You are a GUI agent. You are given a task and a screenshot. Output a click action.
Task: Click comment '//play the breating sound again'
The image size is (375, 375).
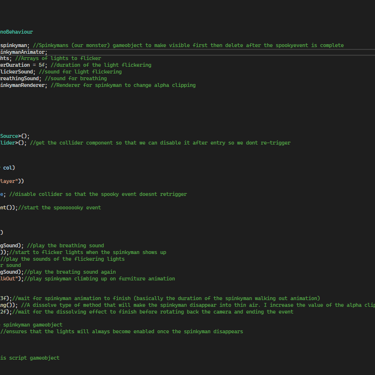(x=70, y=272)
